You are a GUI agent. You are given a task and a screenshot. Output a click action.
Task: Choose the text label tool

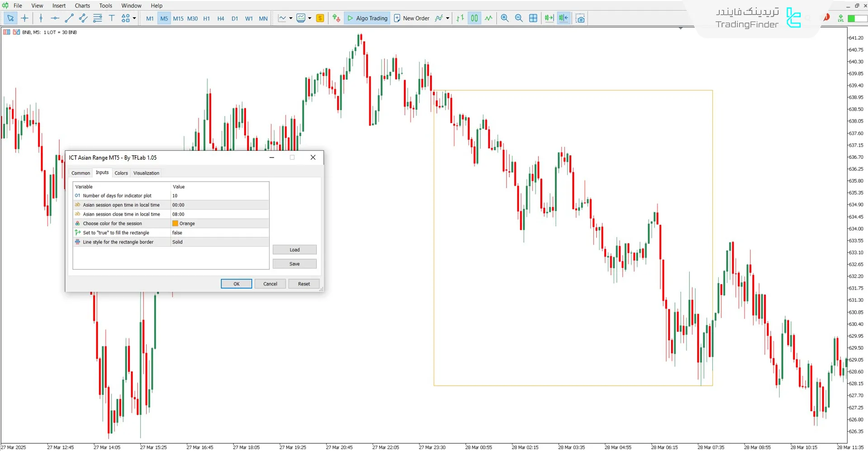tap(112, 18)
